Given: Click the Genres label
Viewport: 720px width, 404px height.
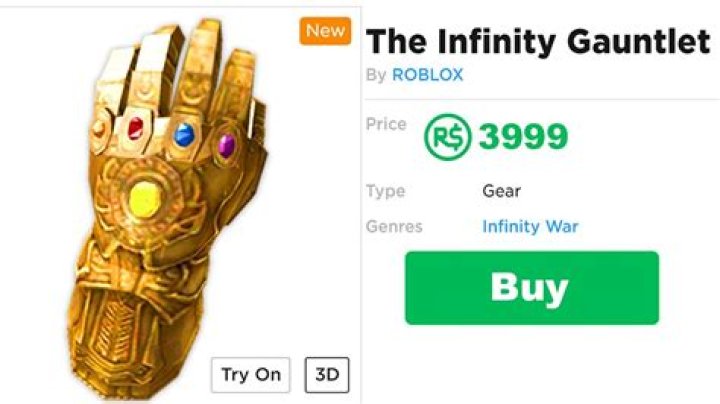Looking at the screenshot, I should coord(394,226).
